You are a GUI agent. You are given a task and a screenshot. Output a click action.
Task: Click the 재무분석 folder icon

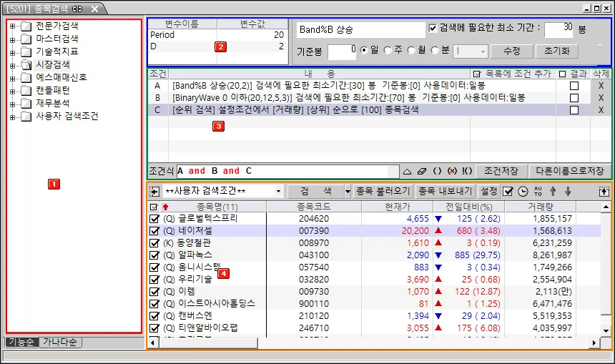point(26,104)
